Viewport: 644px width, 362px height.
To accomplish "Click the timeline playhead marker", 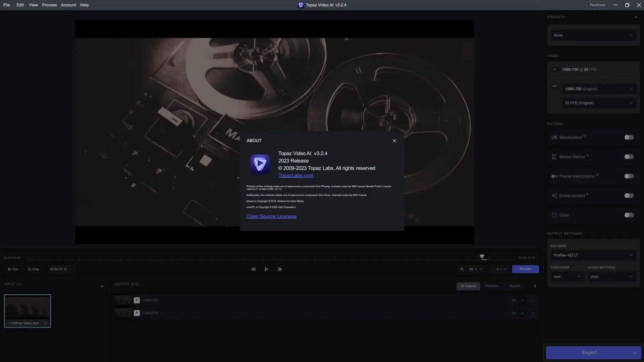I will tap(482, 257).
